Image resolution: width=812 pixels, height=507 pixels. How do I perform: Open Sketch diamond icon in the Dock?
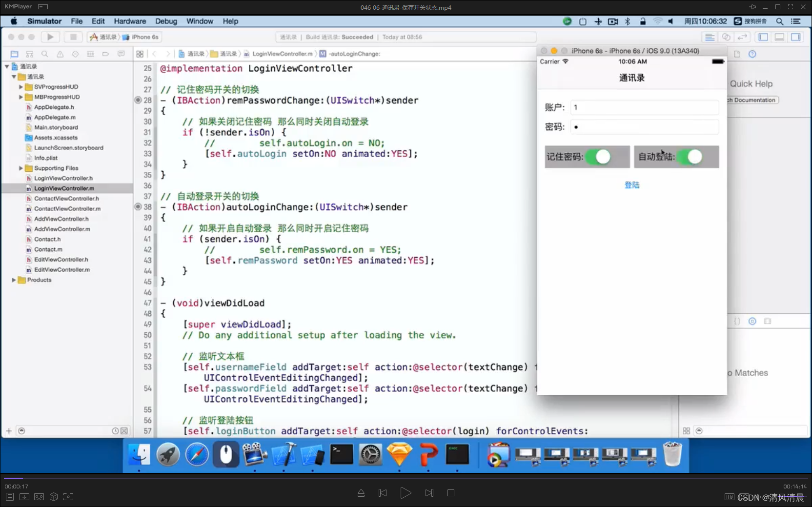(x=399, y=454)
